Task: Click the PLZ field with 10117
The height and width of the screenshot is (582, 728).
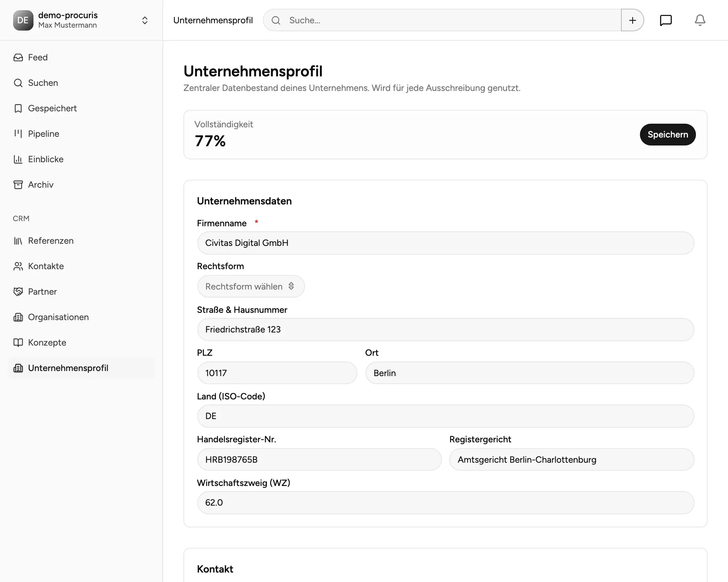Action: 277,373
